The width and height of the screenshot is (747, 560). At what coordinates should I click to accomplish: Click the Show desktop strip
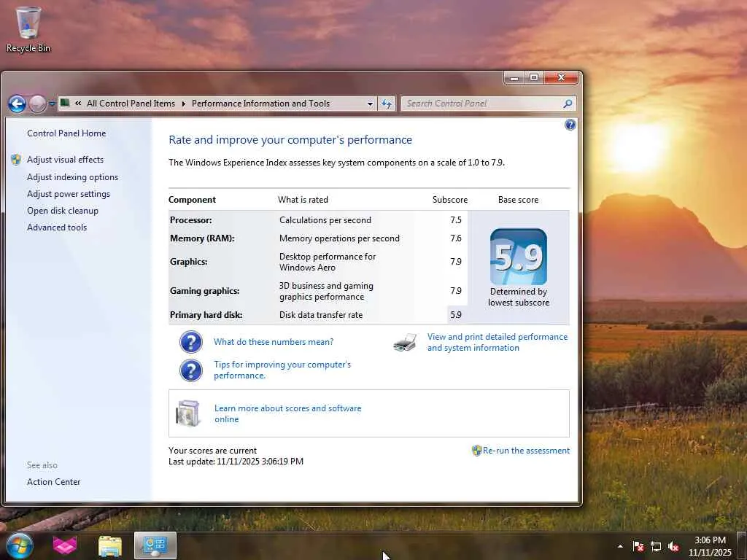click(742, 545)
